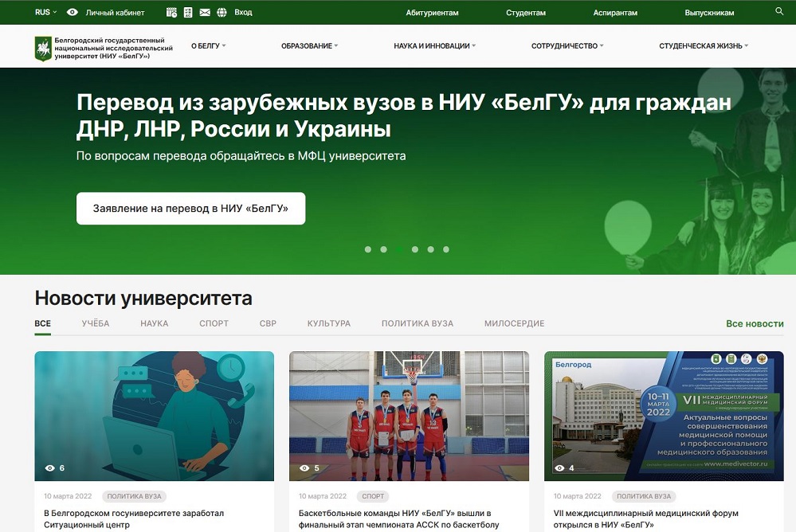The height and width of the screenshot is (532, 796).
Task: Expand the НАУКА И ИННОВАЦИИ menu
Action: tap(434, 46)
